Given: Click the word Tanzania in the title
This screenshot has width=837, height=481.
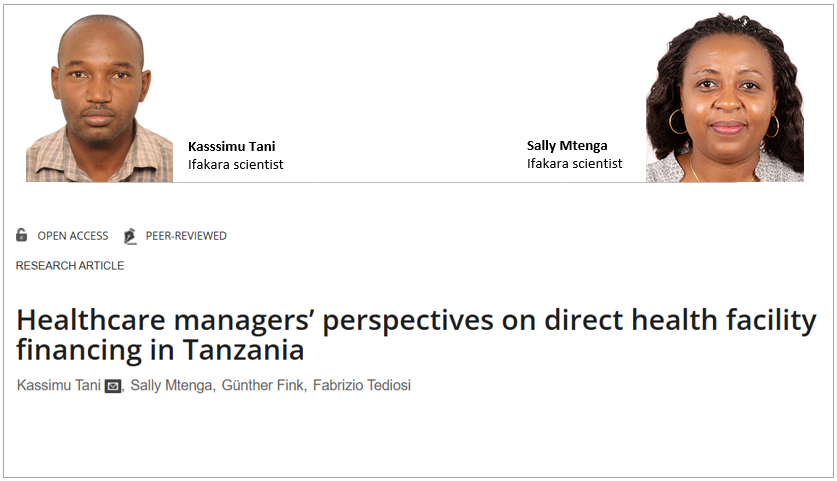Looking at the screenshot, I should 243,351.
